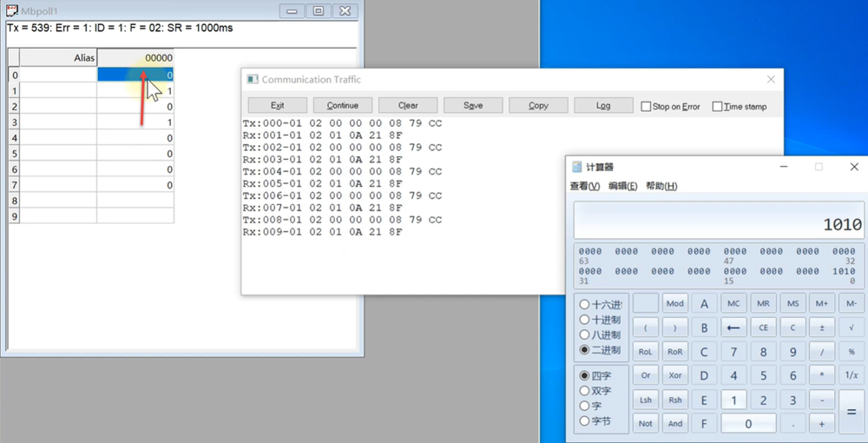
Task: Select the value cell in row 3
Action: [135, 122]
